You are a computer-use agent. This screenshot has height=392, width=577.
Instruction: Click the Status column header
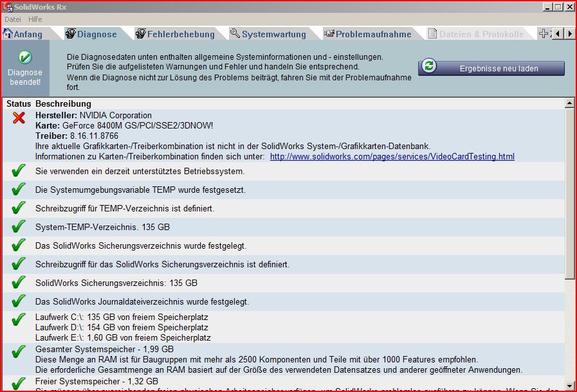point(19,104)
